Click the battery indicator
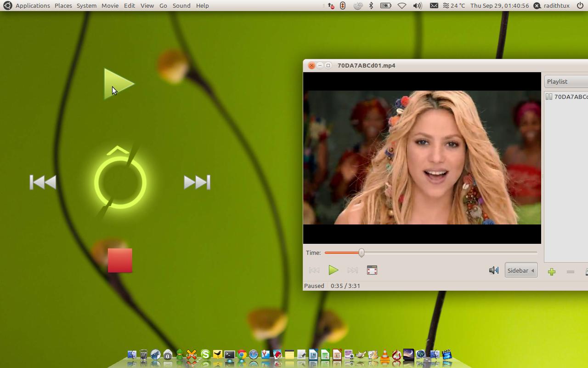 [386, 6]
